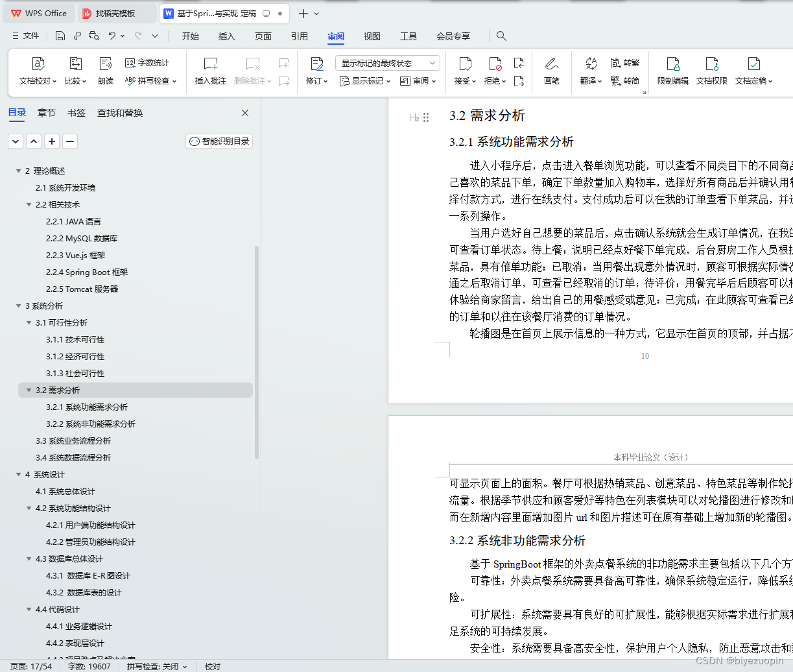Start 朗读 read aloud
Viewport: 793px width, 672px height.
tap(106, 71)
